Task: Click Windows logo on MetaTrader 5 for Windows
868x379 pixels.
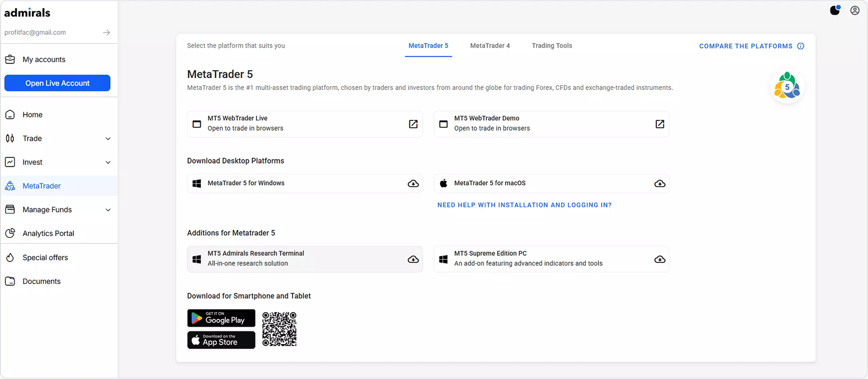Action: 197,183
